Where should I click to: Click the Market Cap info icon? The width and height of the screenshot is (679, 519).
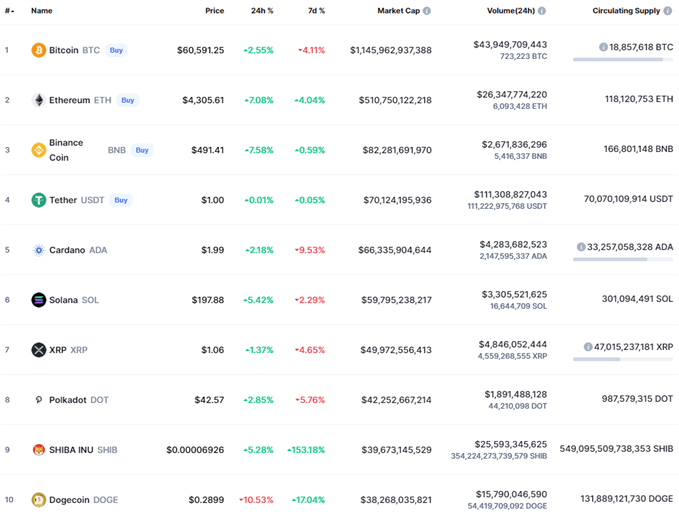coord(427,11)
